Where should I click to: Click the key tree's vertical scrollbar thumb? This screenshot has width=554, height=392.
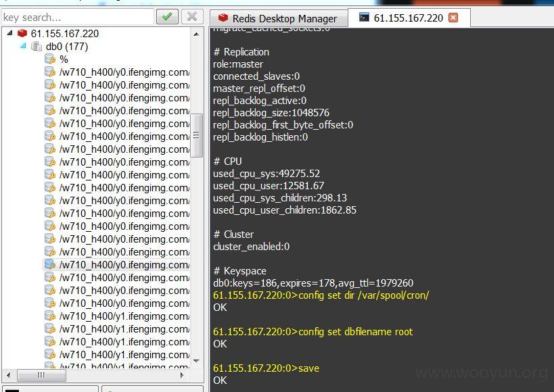[196, 135]
